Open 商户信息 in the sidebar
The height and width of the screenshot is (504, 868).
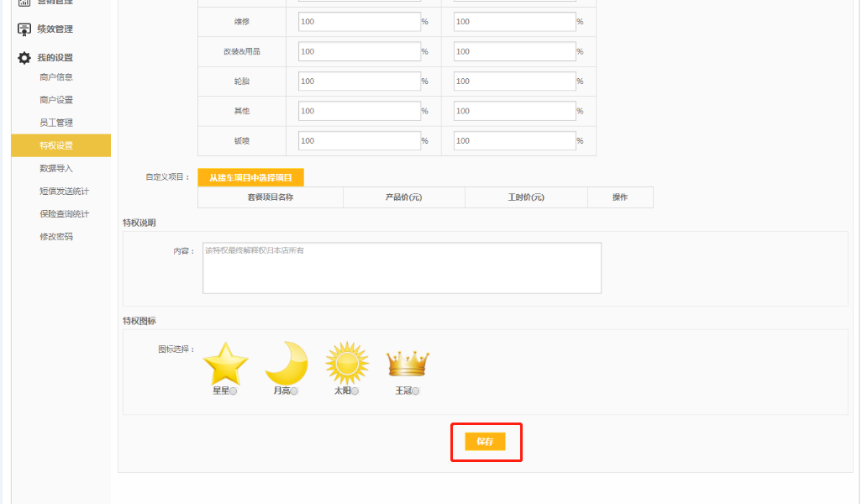[x=56, y=77]
